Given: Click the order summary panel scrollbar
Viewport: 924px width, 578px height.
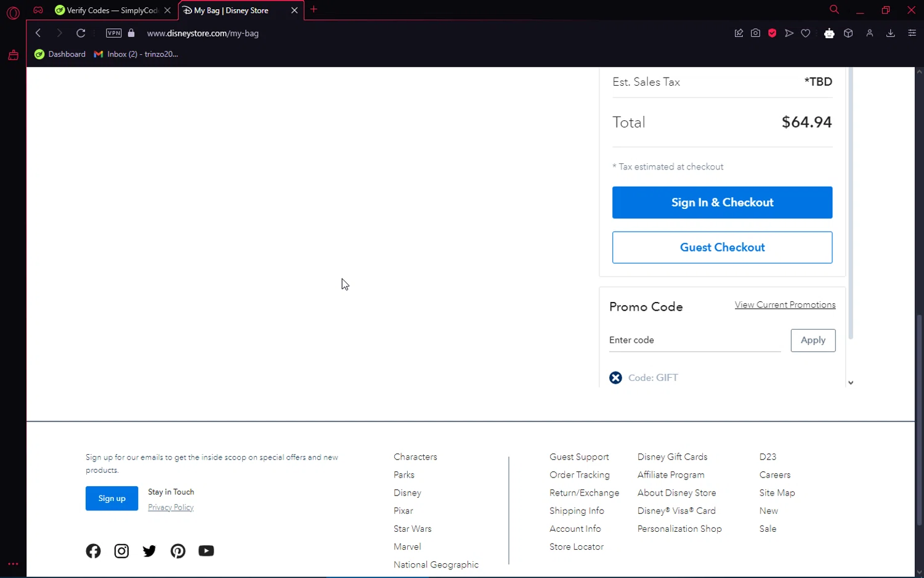Looking at the screenshot, I should [851, 203].
